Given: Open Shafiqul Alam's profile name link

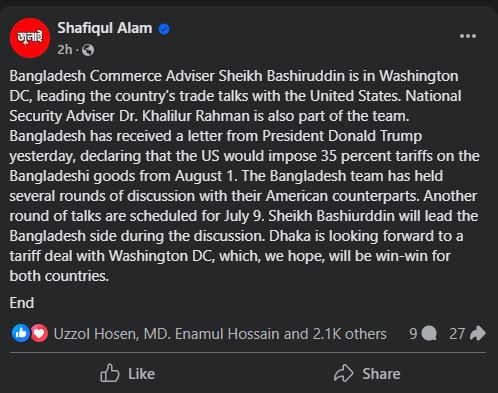Looking at the screenshot, I should [105, 28].
